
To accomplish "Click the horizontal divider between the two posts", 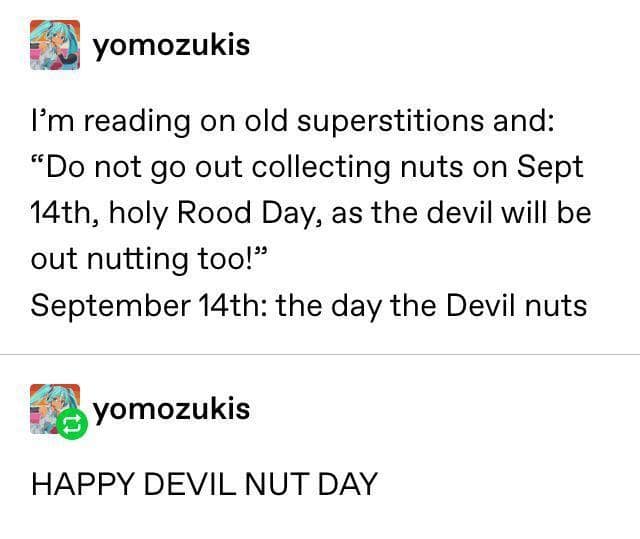I will [320, 354].
